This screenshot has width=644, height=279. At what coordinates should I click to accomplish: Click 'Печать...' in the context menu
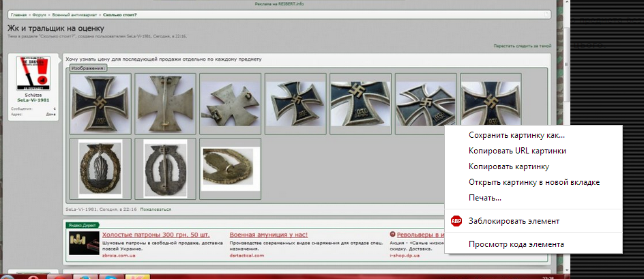tap(484, 198)
